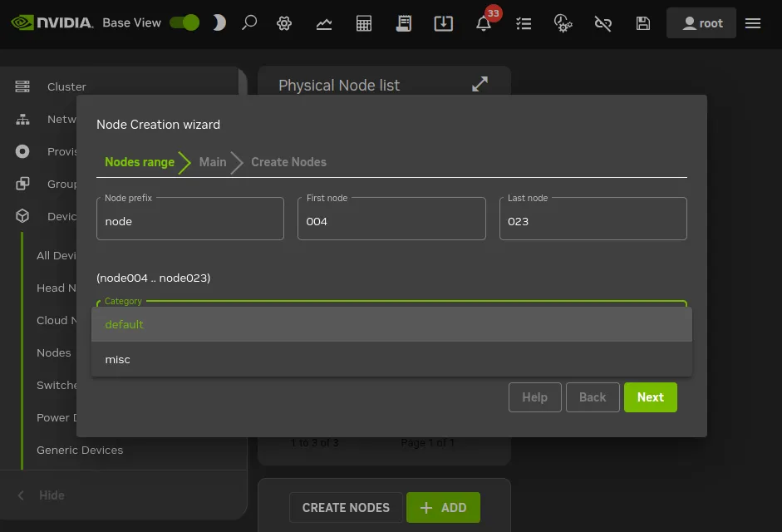Click the Help button

pyautogui.click(x=534, y=397)
